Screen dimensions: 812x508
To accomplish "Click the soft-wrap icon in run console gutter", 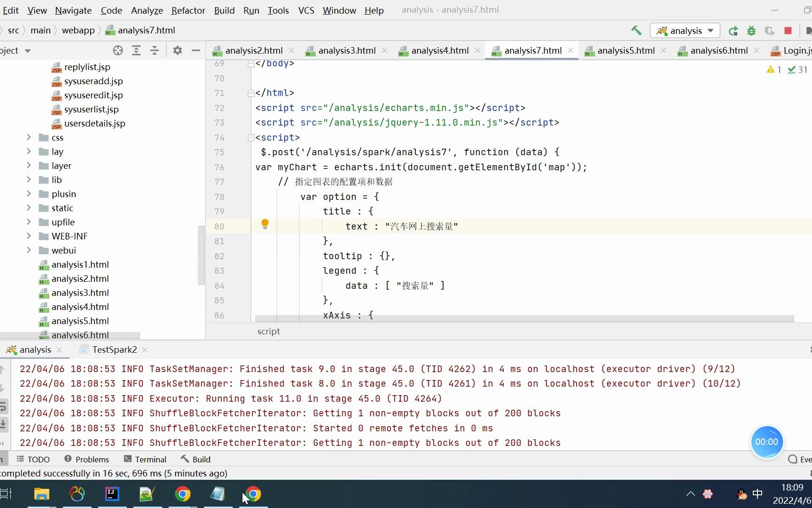I will (3, 406).
